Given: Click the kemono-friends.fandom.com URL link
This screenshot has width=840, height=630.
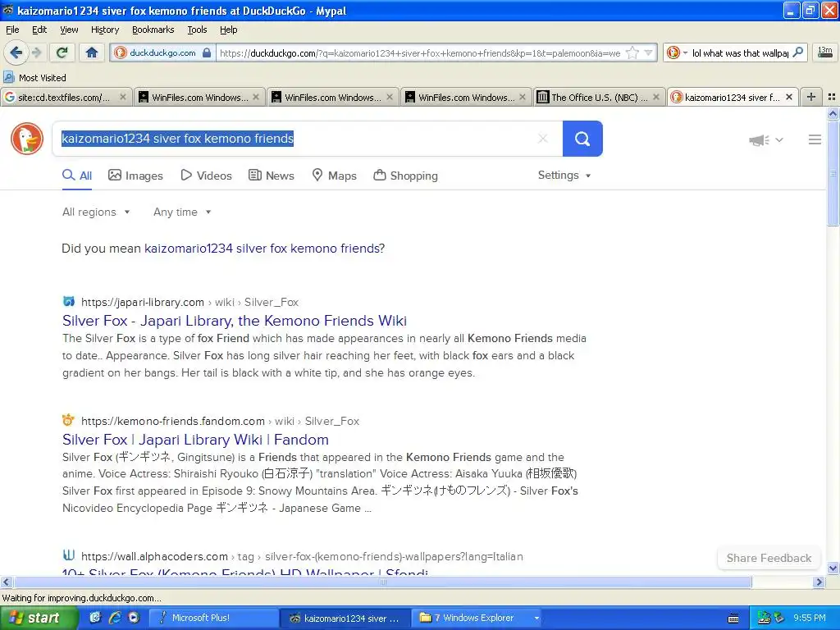Looking at the screenshot, I should tap(173, 421).
